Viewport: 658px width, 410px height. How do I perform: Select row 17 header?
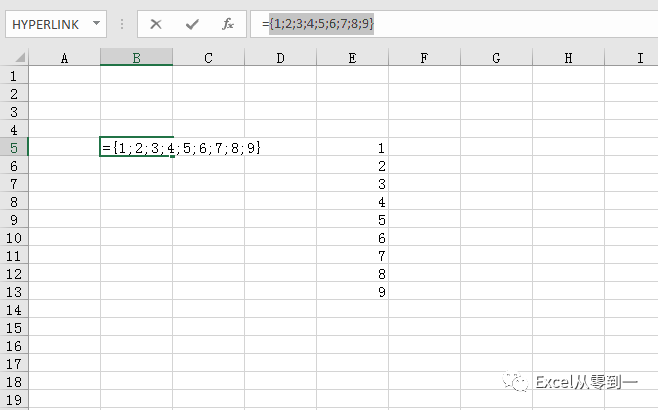14,364
